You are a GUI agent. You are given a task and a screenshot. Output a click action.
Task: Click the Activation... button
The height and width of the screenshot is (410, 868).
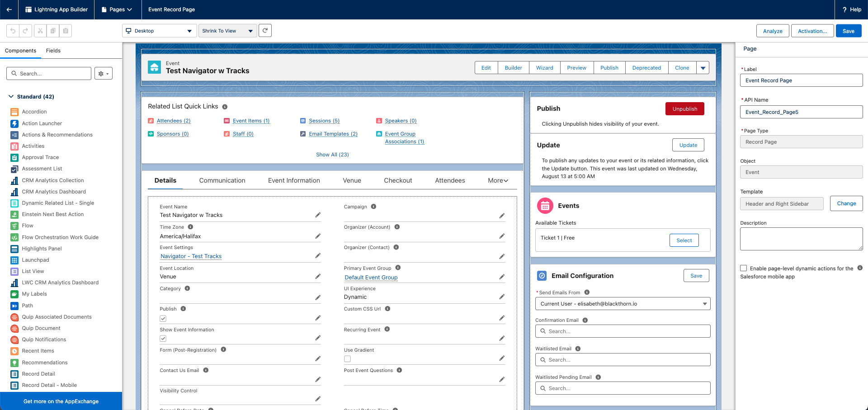click(x=812, y=31)
